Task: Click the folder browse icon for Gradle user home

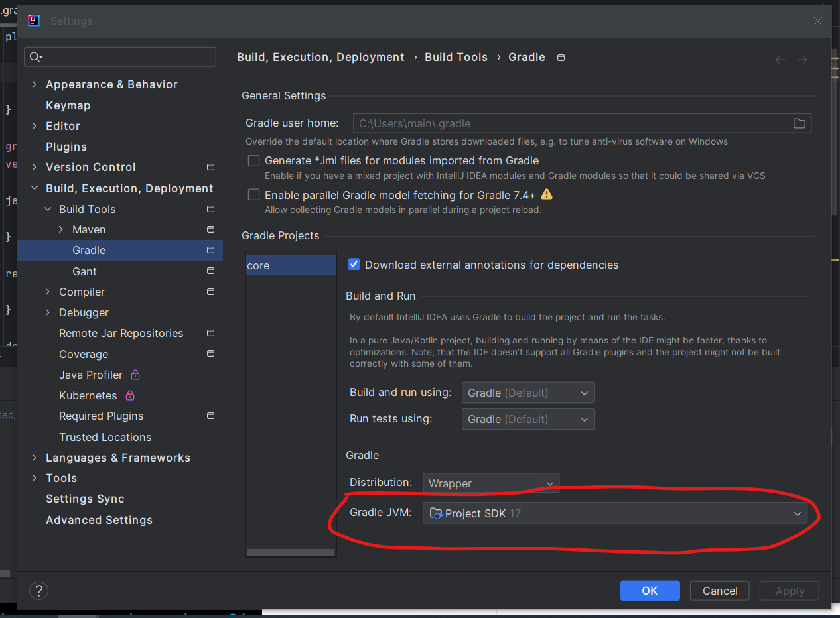Action: [x=799, y=123]
